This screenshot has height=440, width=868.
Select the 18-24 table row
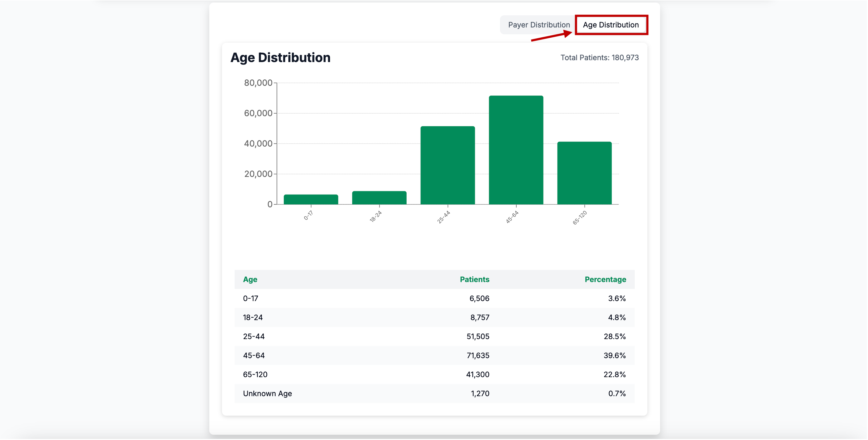(434, 317)
